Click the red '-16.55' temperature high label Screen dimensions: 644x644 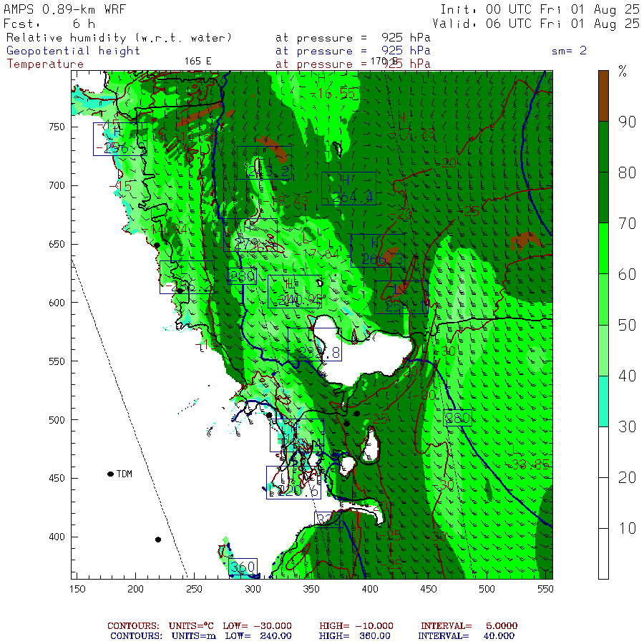[332, 94]
